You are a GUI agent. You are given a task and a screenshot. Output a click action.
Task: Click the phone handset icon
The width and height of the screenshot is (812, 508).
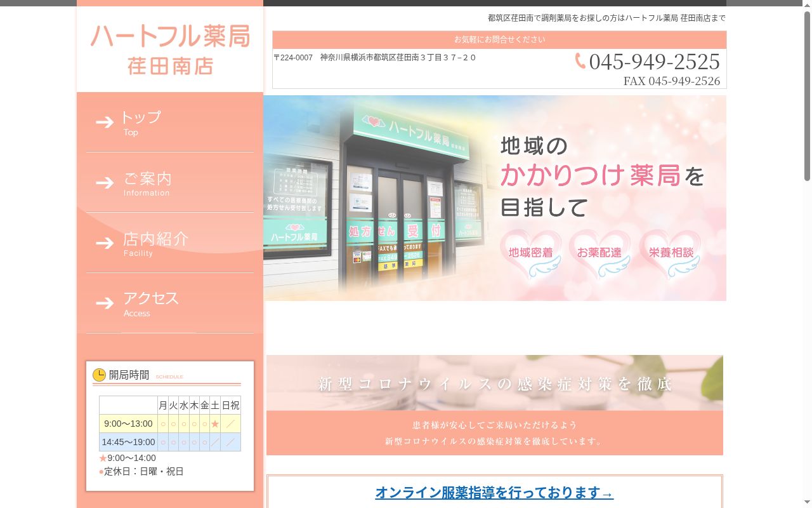tap(580, 61)
